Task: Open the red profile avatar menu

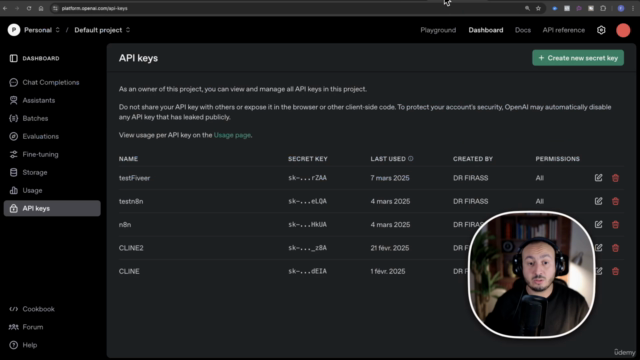Action: [x=623, y=30]
